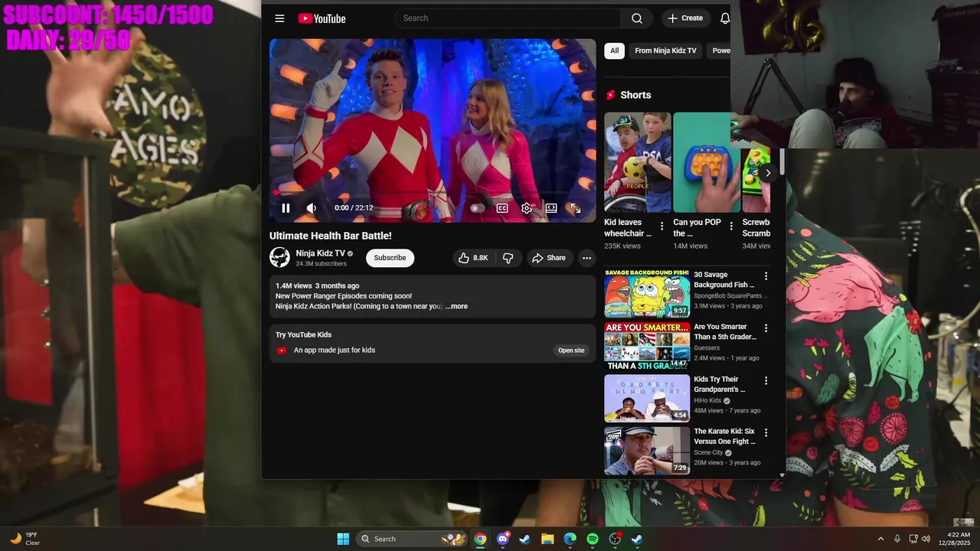980x551 pixels.
Task: Open Spotify from the taskbar
Action: click(593, 539)
